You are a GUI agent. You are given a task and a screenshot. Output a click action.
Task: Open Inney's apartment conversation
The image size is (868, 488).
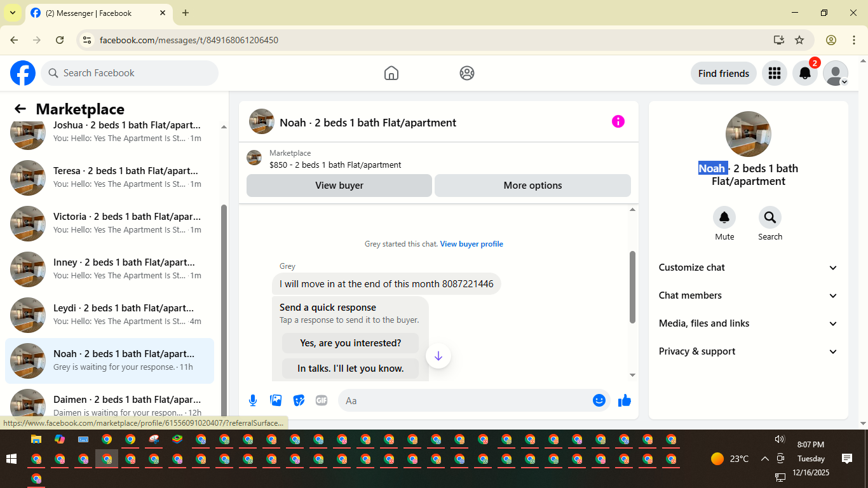click(x=109, y=269)
